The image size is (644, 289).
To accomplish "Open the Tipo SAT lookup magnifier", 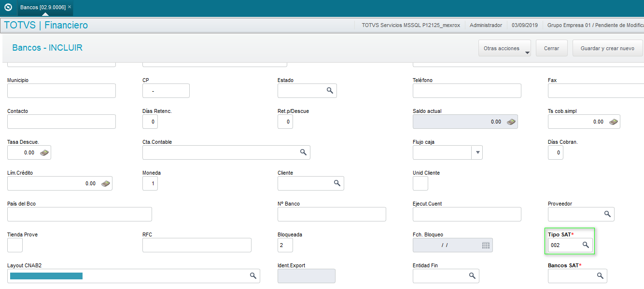I will [x=586, y=245].
